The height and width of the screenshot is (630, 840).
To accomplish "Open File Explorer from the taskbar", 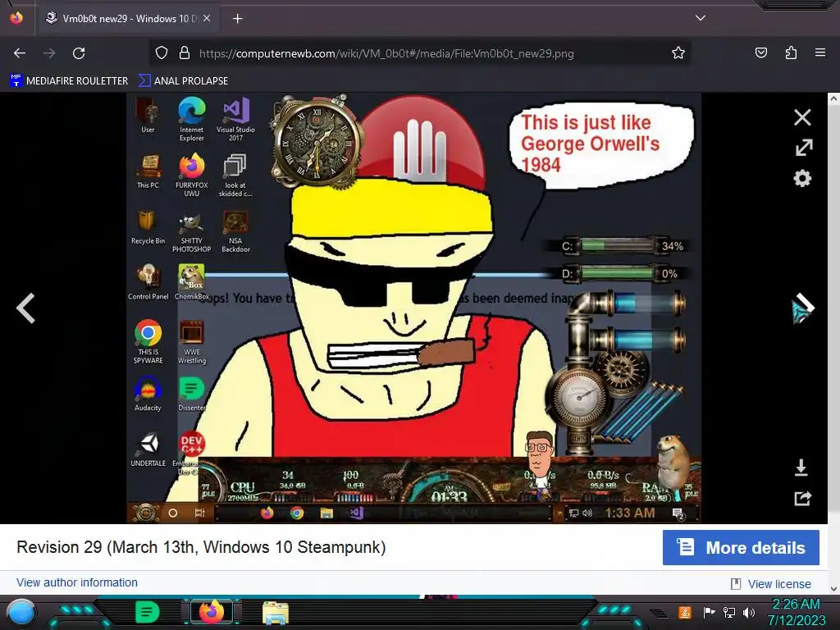I will (276, 613).
